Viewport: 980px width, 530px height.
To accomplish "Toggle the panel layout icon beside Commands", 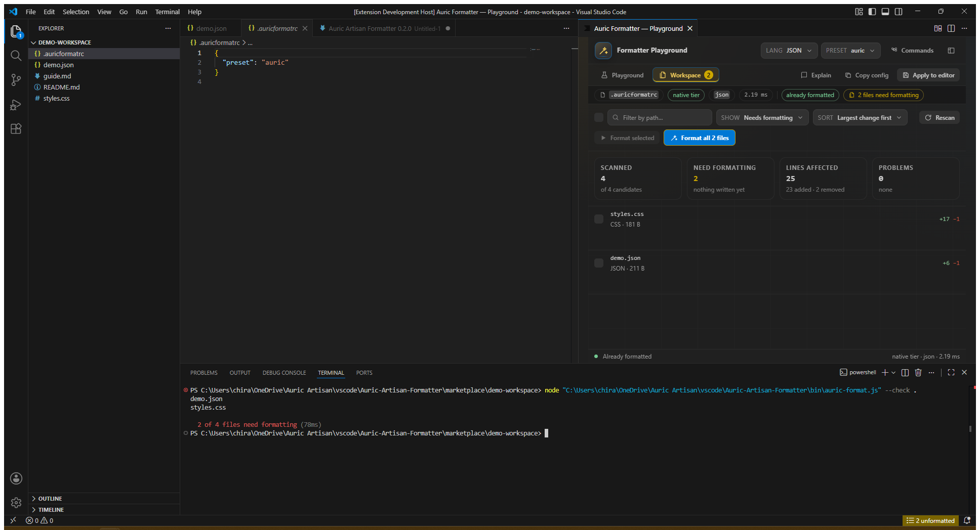I will click(951, 51).
